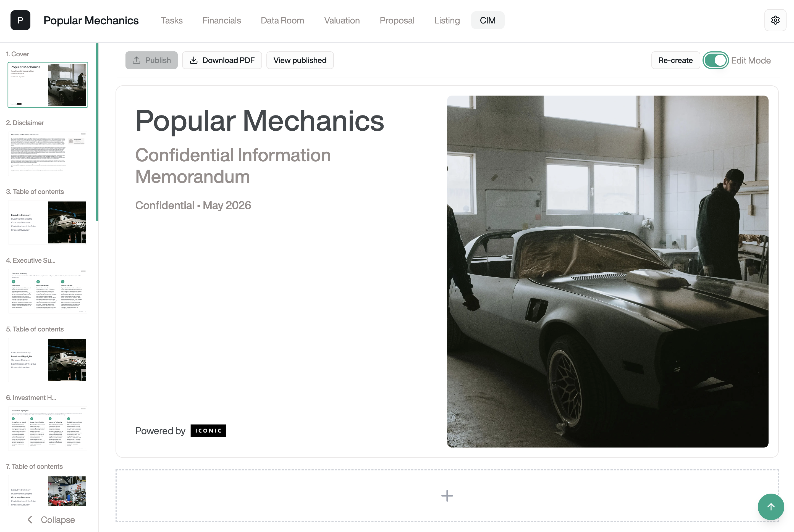Open the Data Room tab
794x532 pixels.
pos(282,20)
